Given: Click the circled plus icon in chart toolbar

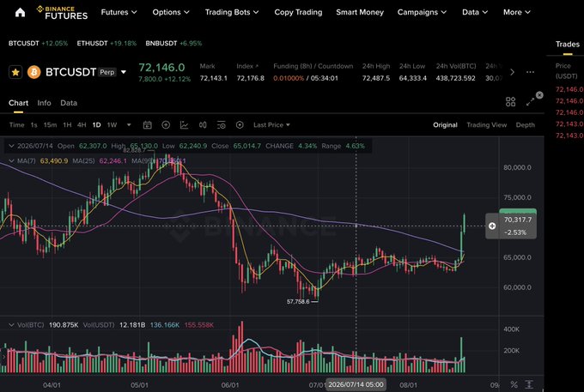Looking at the screenshot, I should [x=166, y=125].
